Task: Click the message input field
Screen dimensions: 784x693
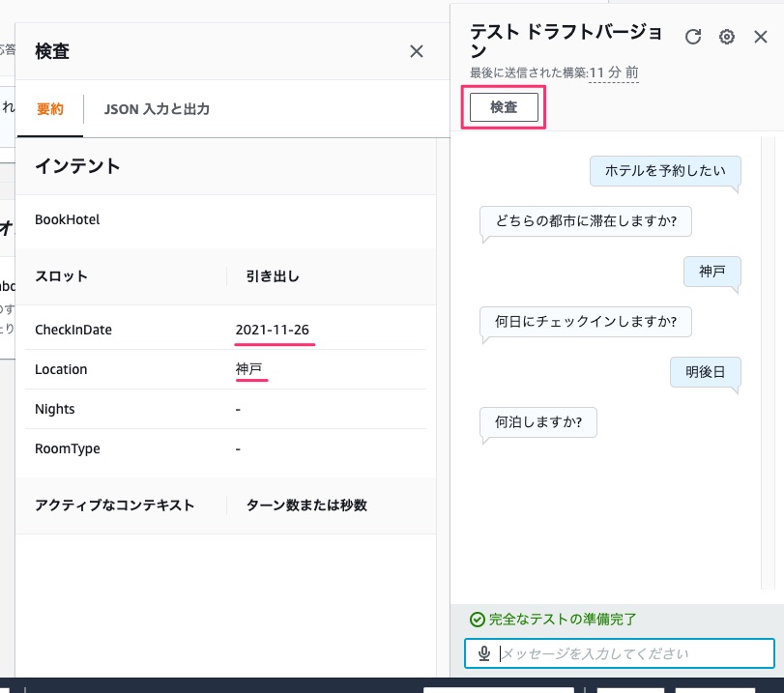Action: click(x=619, y=653)
